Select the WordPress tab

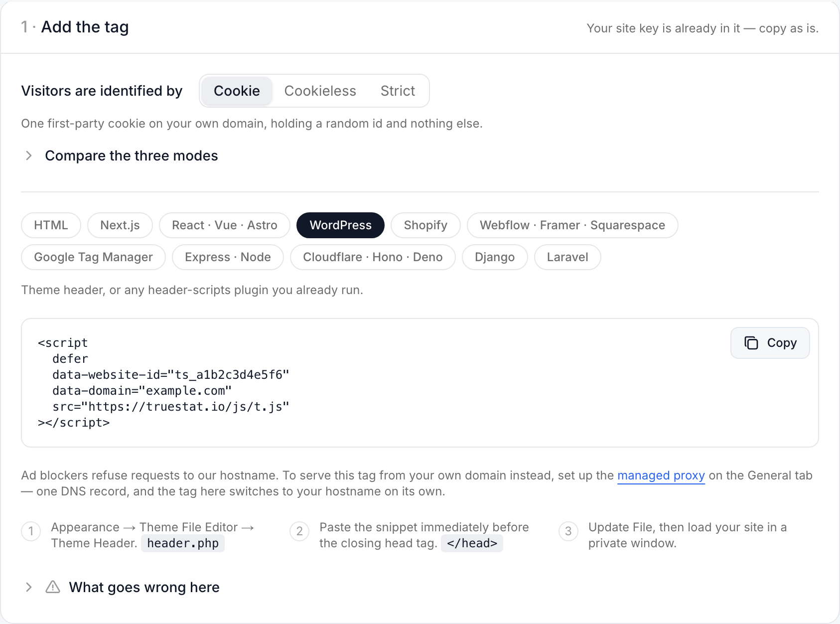tap(340, 225)
